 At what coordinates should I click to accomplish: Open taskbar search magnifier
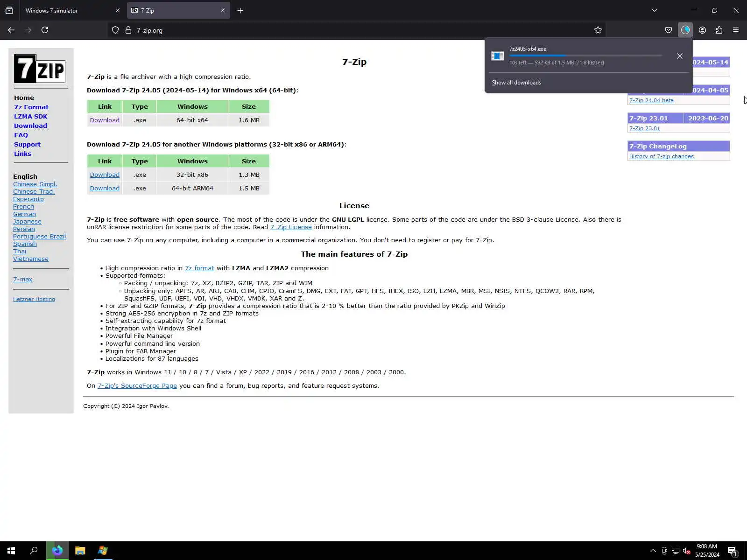point(34,551)
